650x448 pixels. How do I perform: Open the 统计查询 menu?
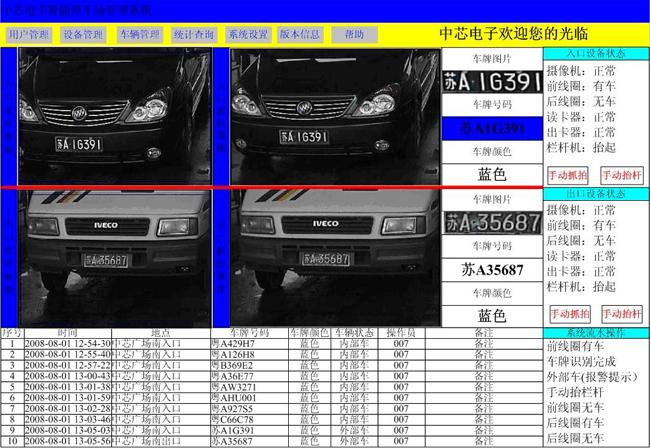pyautogui.click(x=193, y=34)
